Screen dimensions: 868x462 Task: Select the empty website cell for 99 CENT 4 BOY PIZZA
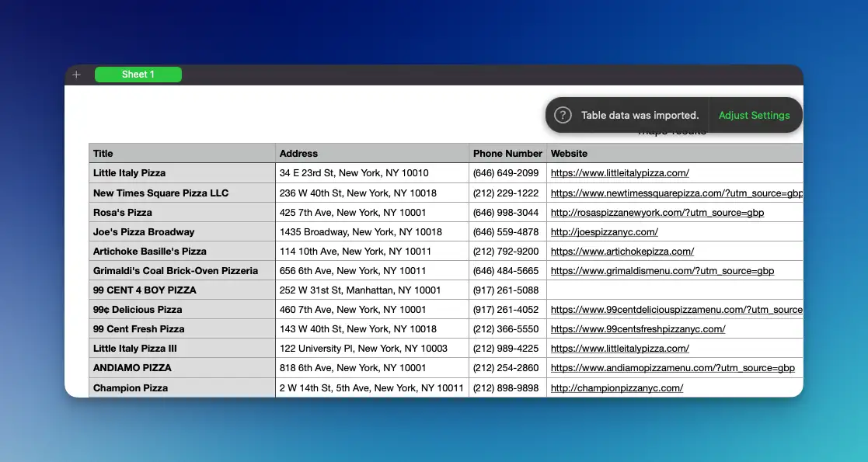tap(675, 290)
